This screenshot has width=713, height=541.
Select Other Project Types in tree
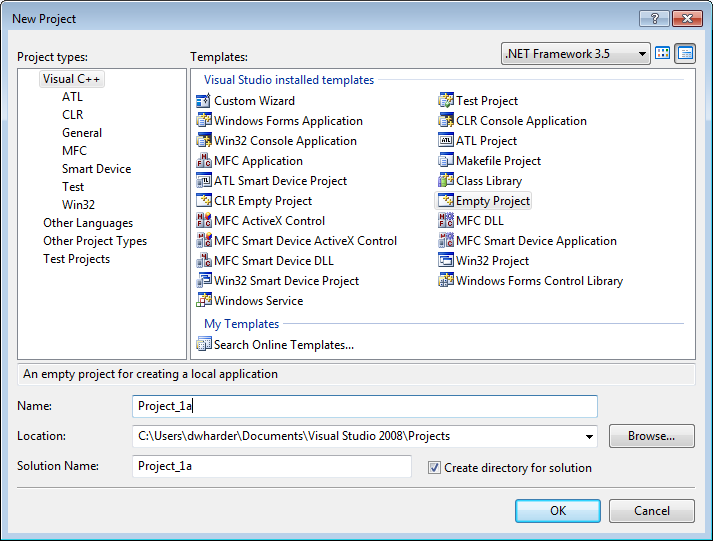[95, 241]
